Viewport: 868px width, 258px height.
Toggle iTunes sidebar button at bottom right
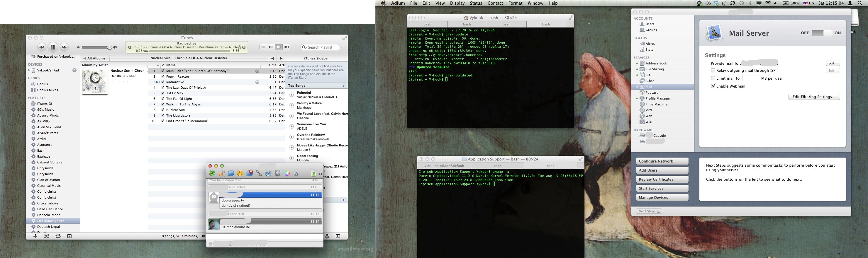point(338,236)
